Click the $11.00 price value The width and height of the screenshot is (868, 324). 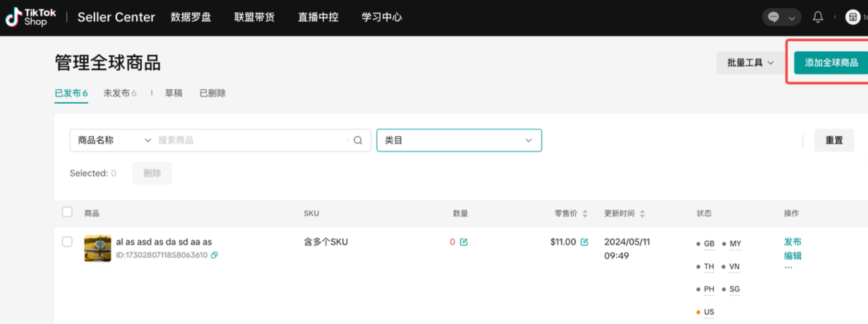563,242
